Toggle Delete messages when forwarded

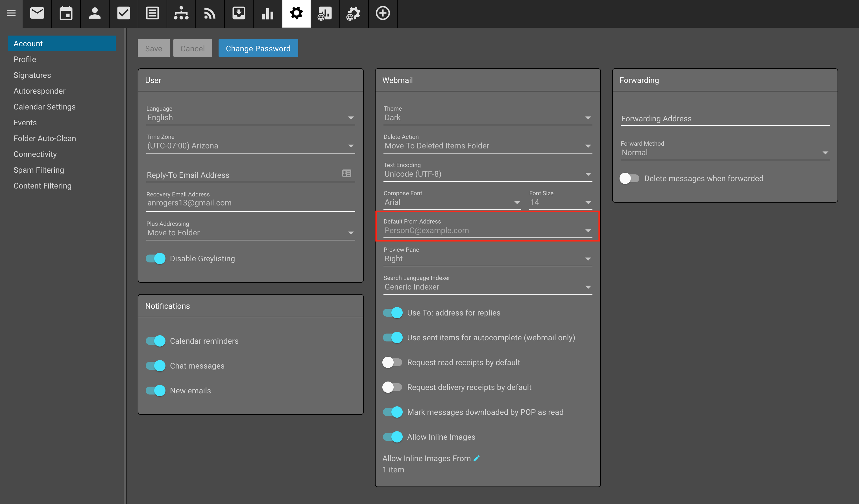click(x=629, y=178)
